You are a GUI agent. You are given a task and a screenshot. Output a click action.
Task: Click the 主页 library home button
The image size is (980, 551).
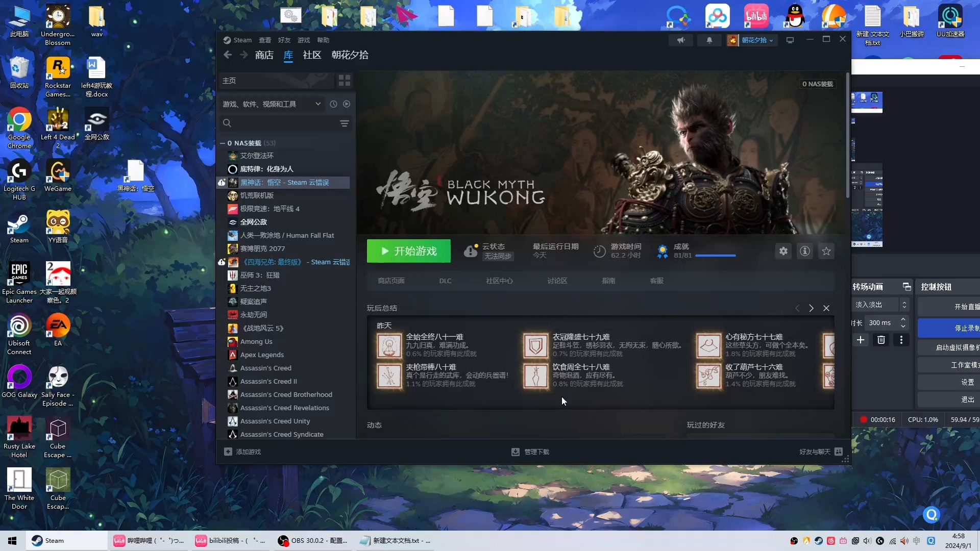point(277,81)
